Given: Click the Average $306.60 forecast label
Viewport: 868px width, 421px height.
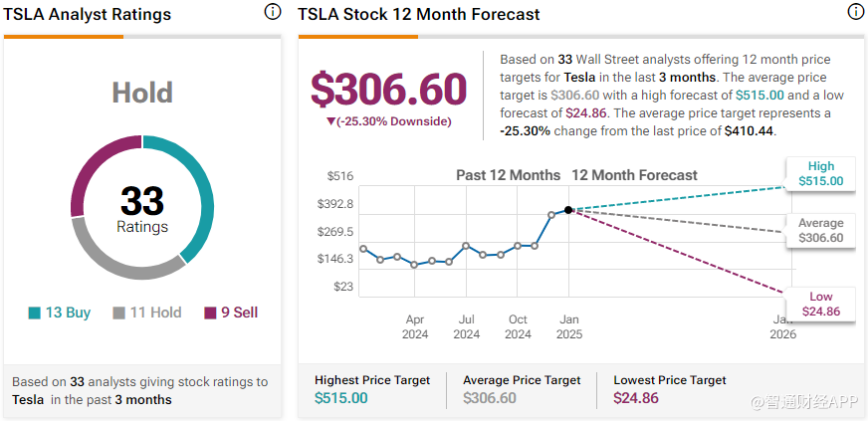Looking at the screenshot, I should [x=820, y=231].
